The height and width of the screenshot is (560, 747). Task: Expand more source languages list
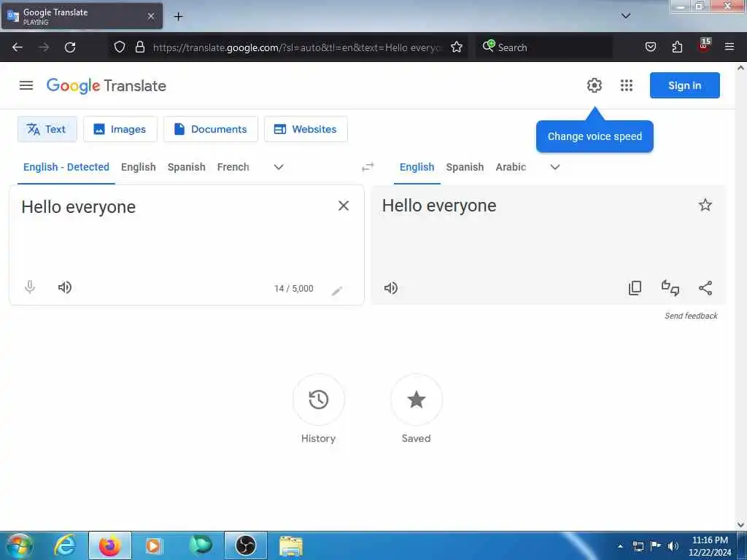pyautogui.click(x=279, y=167)
